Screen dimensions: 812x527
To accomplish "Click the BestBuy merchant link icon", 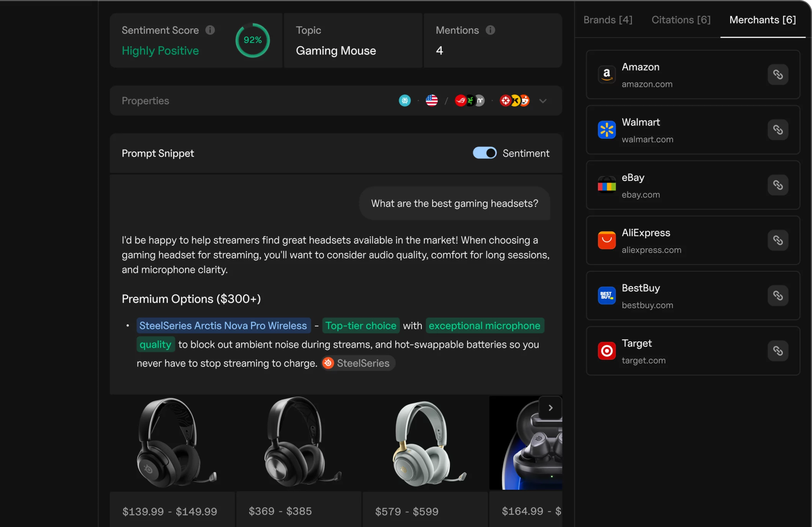I will pos(778,296).
